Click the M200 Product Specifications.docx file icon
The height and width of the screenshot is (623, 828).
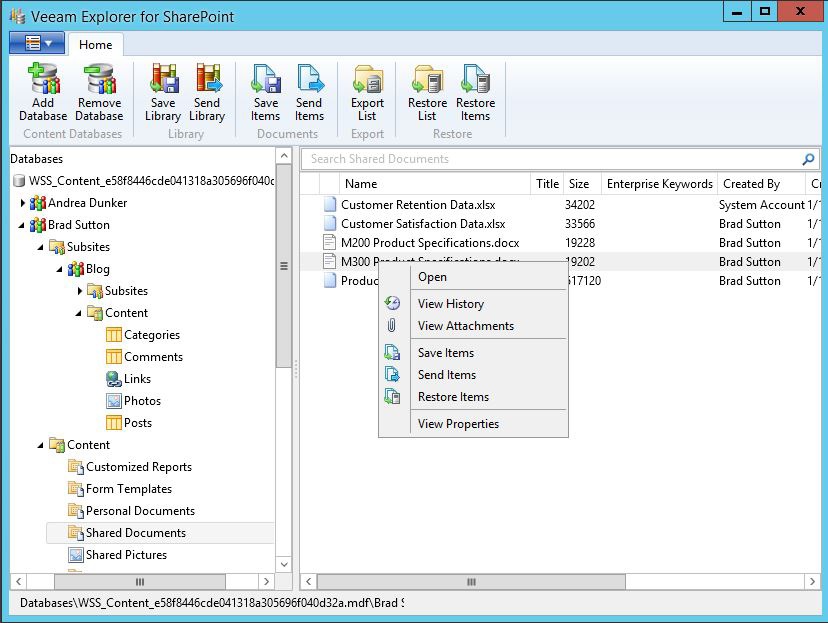click(330, 242)
